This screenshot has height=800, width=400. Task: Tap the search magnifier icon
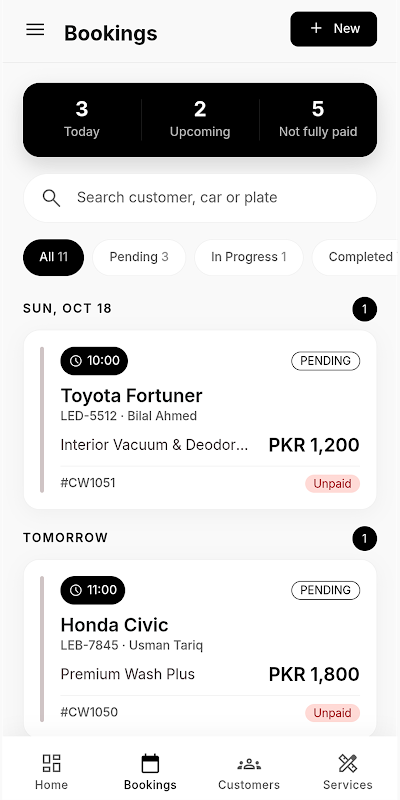pos(51,198)
